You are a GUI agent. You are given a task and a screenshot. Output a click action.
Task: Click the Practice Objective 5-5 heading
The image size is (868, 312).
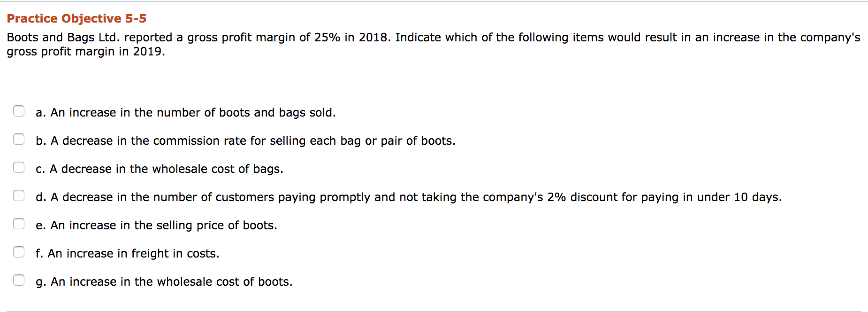(76, 19)
